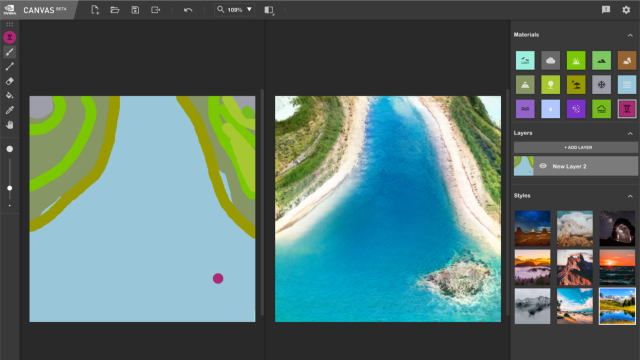Open the settings gear

(x=626, y=9)
